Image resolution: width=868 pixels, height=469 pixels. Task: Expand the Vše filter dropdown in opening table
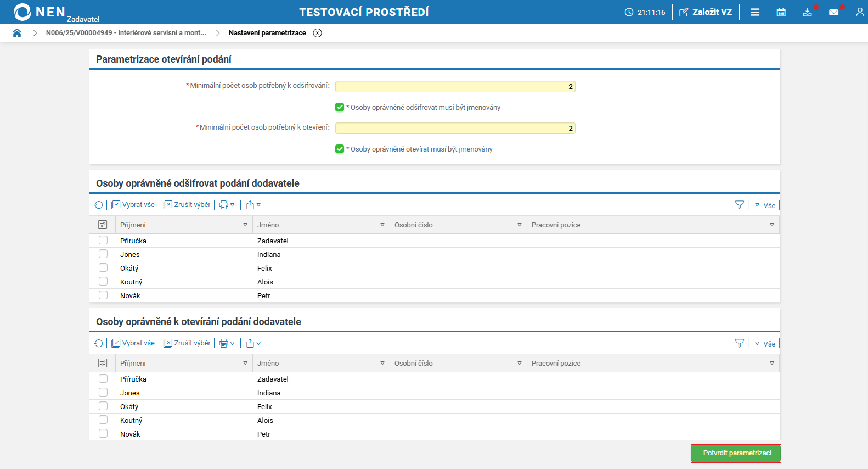765,344
